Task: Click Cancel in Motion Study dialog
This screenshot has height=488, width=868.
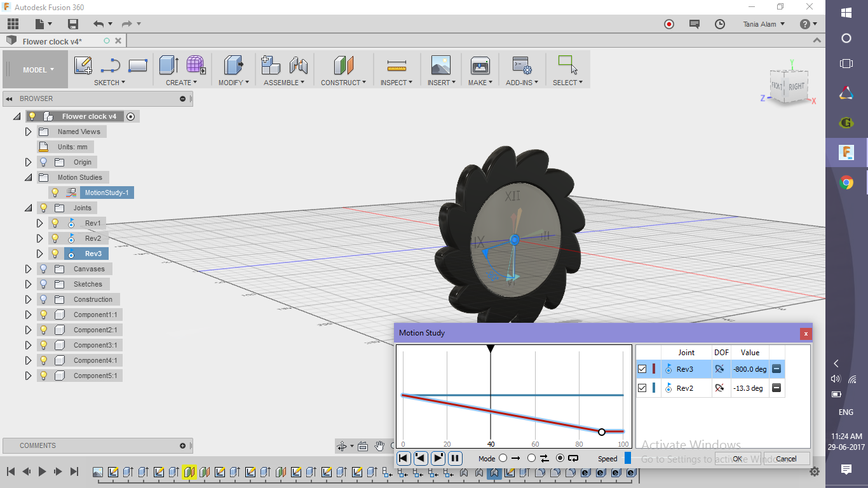Action: [787, 458]
